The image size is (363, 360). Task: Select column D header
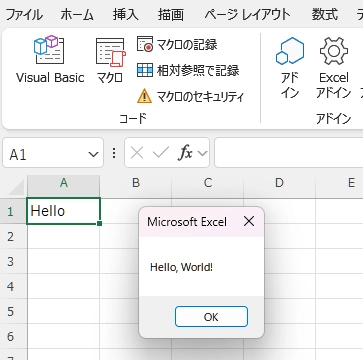tap(280, 183)
